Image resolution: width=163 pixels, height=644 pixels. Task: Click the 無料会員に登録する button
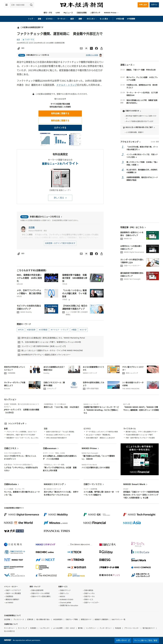coord(60,121)
